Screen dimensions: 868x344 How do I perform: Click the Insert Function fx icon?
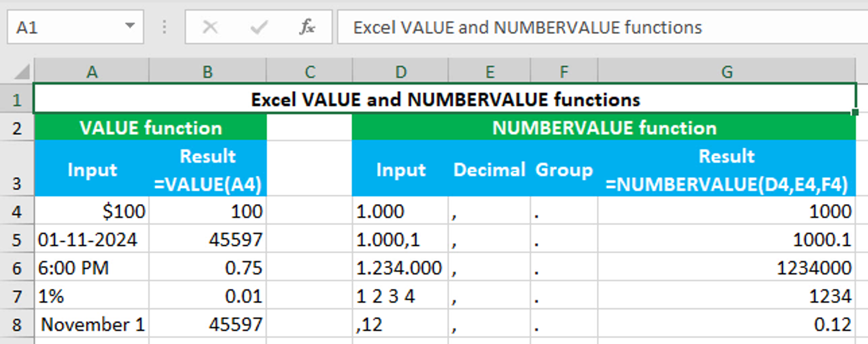tap(307, 28)
